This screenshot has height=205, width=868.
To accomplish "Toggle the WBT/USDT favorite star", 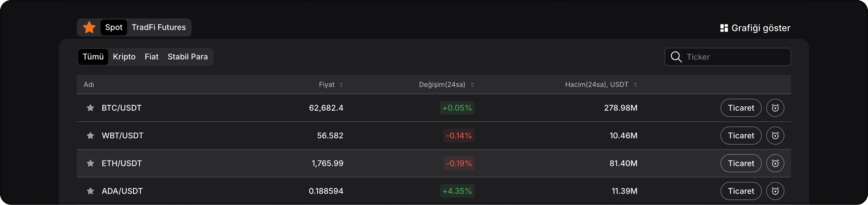I will (90, 135).
